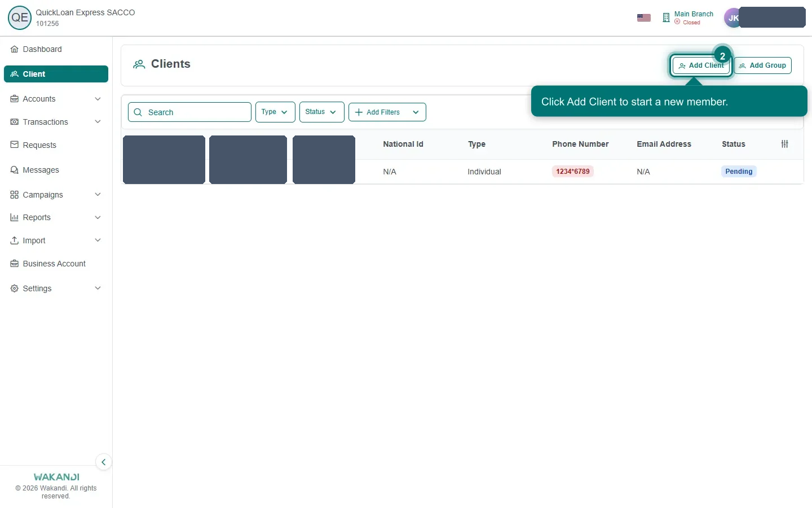
Task: Click the Email Address column header
Action: click(664, 144)
